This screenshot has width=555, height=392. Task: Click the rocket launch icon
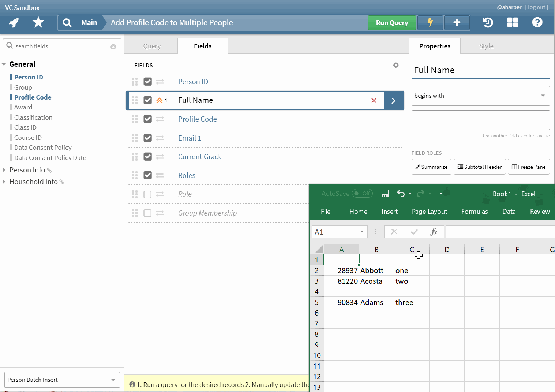coord(14,23)
